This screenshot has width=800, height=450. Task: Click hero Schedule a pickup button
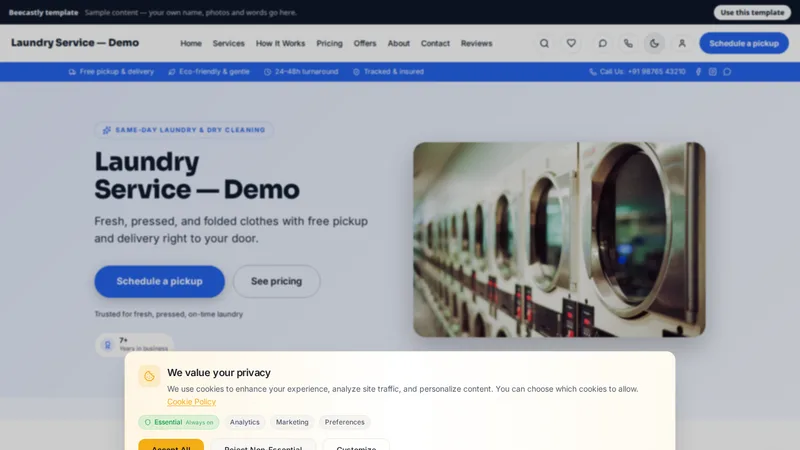click(159, 281)
